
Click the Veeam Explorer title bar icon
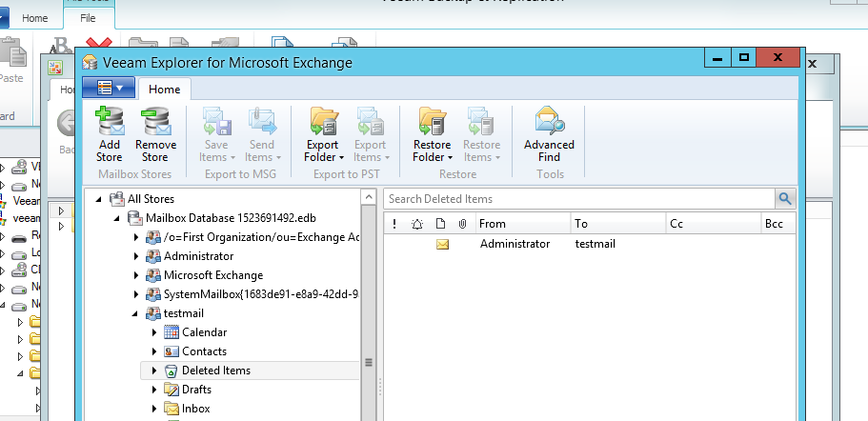[90, 63]
